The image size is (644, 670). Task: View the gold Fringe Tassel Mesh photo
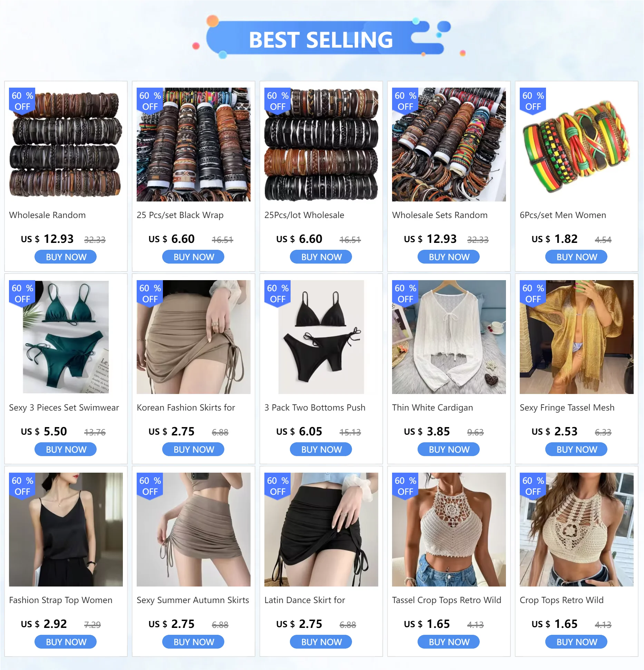click(576, 337)
